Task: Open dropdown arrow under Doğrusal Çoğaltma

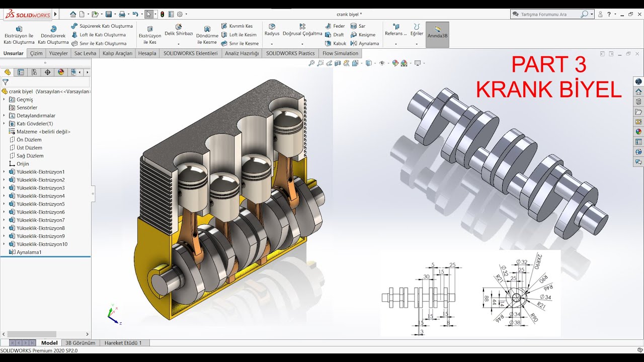Action: point(302,44)
